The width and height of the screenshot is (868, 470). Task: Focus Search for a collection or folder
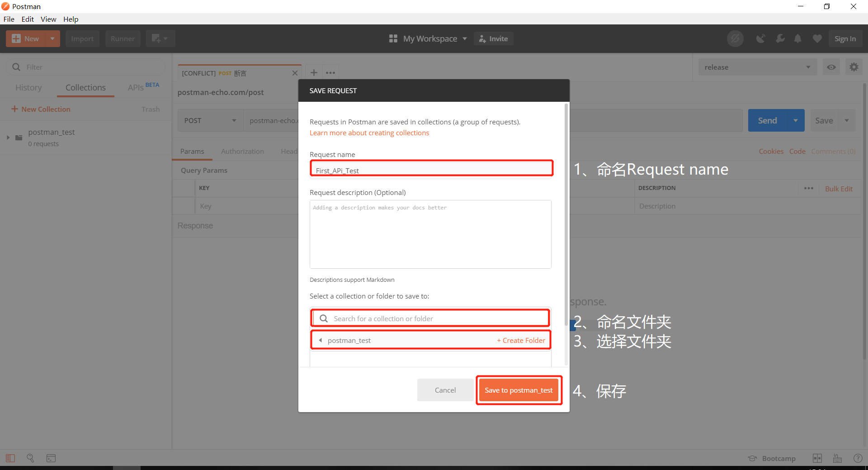[x=430, y=318]
